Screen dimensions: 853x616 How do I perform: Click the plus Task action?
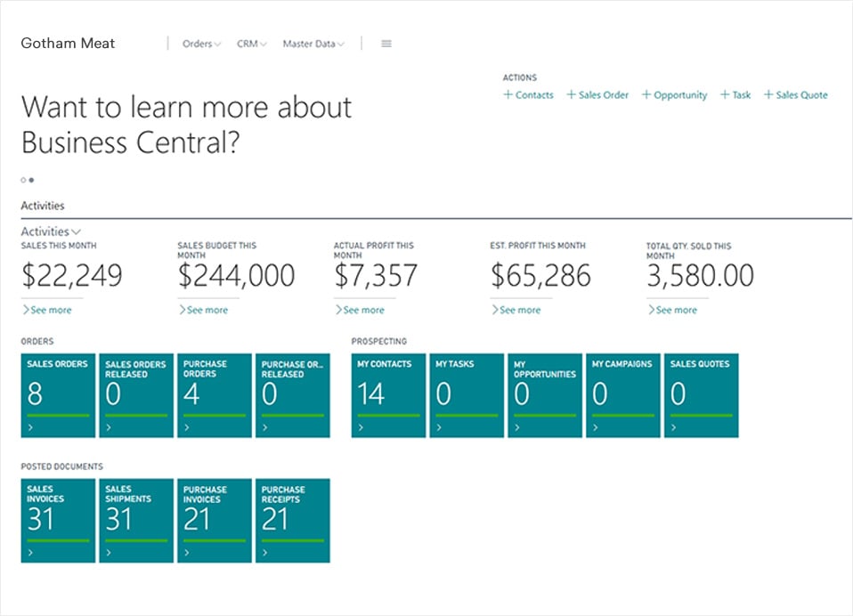pos(735,95)
